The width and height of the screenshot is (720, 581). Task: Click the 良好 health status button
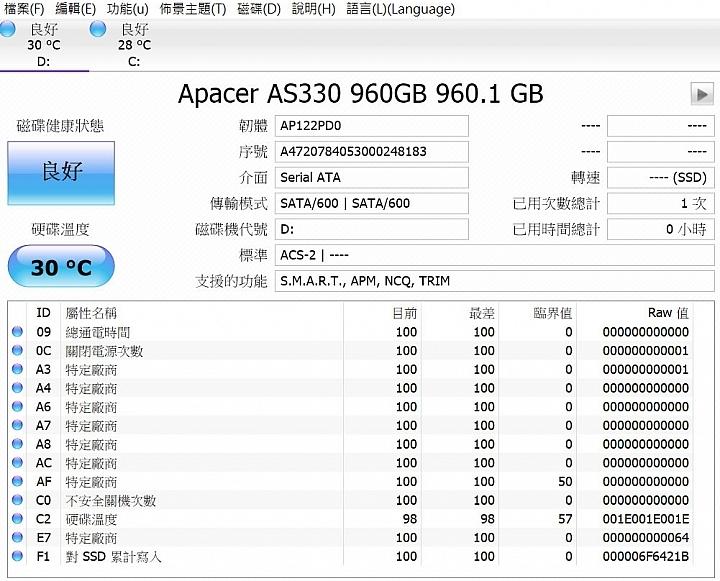[61, 173]
